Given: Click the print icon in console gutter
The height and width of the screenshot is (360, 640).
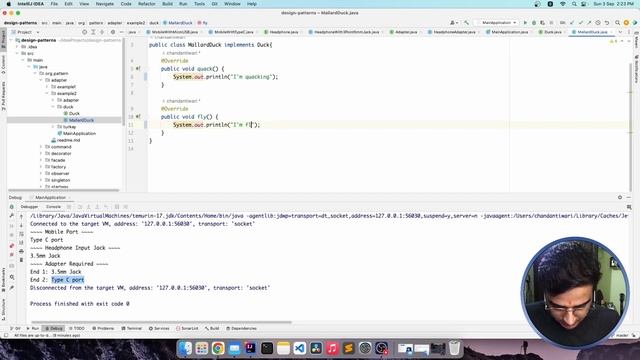Looking at the screenshot, I should pyautogui.click(x=21, y=251).
